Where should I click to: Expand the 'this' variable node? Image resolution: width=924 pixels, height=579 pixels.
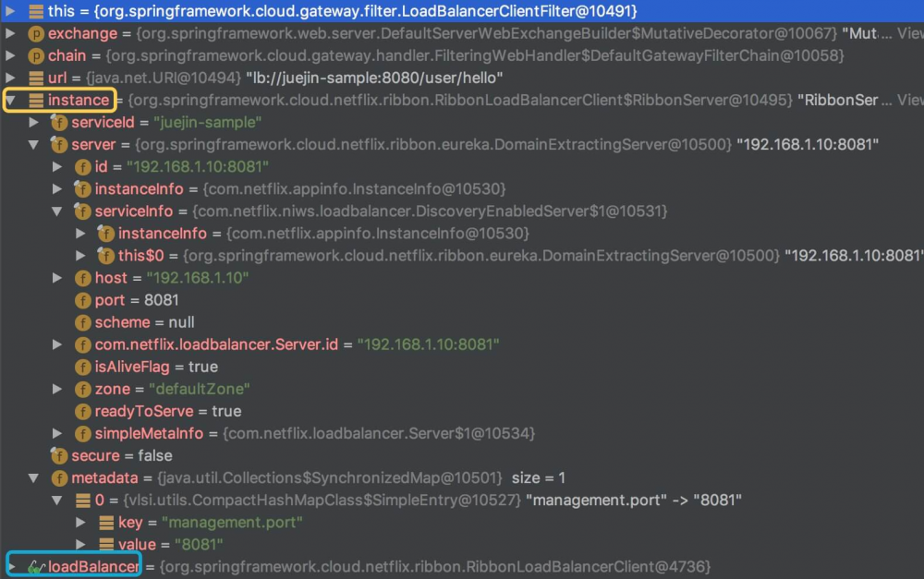(10, 11)
